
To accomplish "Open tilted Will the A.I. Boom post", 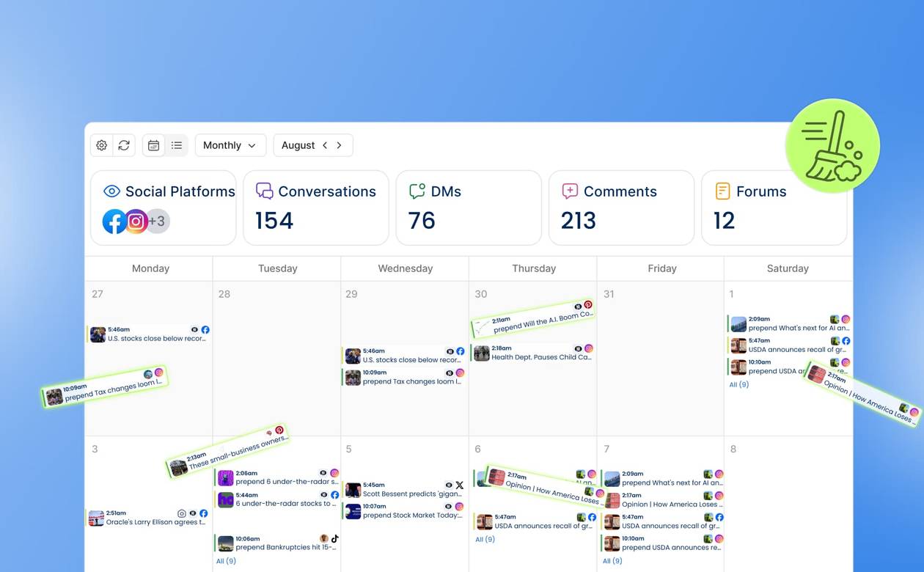I will [532, 320].
